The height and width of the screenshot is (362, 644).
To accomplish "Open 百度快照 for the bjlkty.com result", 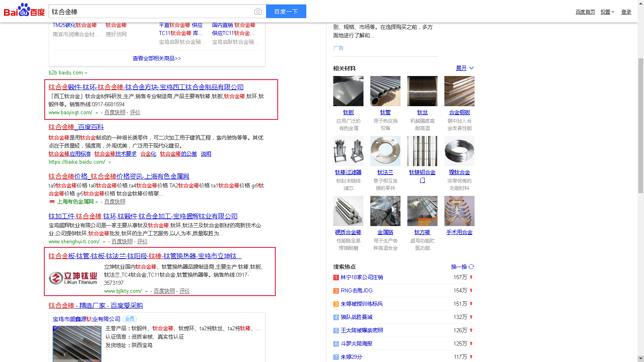I will 164,291.
